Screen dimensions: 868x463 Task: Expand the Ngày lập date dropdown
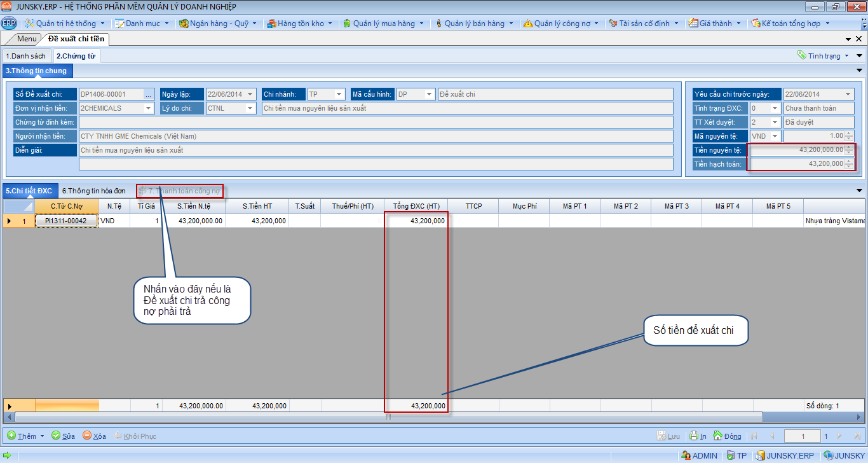tap(250, 94)
